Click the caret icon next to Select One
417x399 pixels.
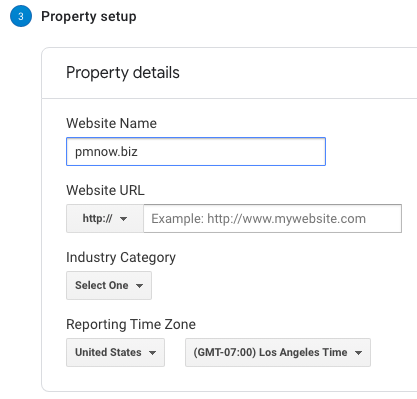pyautogui.click(x=139, y=286)
